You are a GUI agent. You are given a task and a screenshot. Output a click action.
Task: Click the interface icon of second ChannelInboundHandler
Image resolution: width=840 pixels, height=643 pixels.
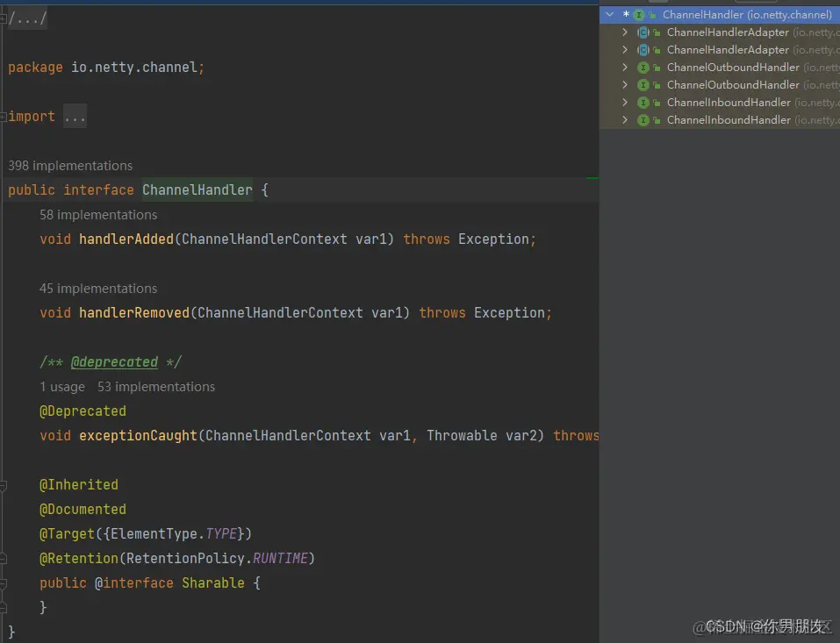pyautogui.click(x=643, y=120)
